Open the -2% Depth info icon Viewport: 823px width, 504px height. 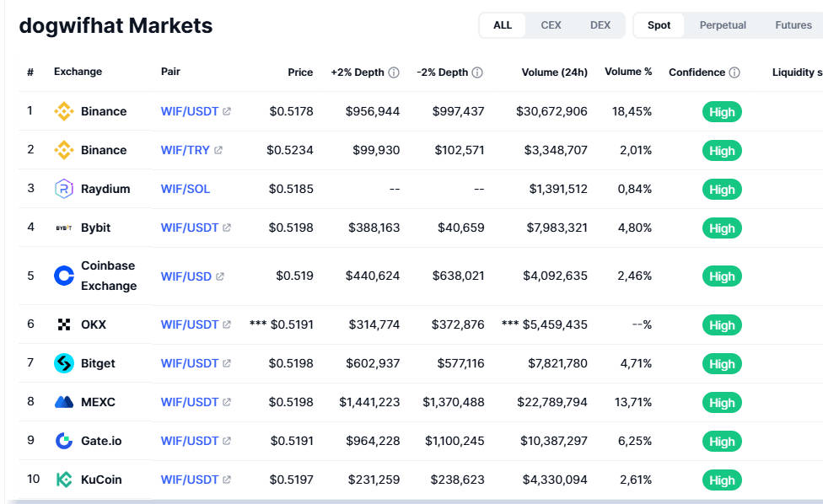[477, 72]
